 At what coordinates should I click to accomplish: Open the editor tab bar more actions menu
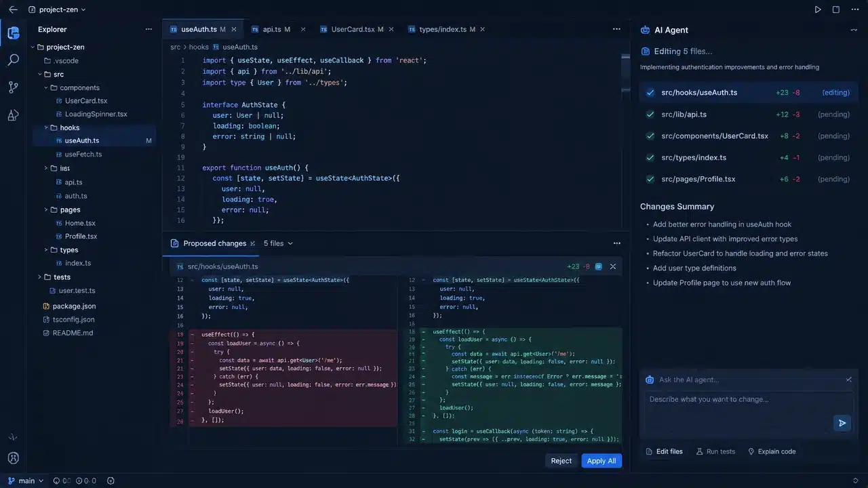point(616,29)
